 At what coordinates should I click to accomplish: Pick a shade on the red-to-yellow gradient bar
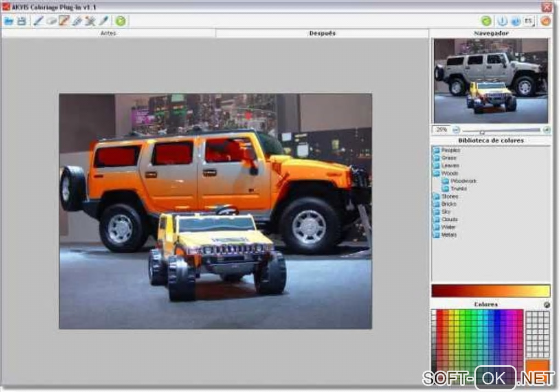(491, 290)
